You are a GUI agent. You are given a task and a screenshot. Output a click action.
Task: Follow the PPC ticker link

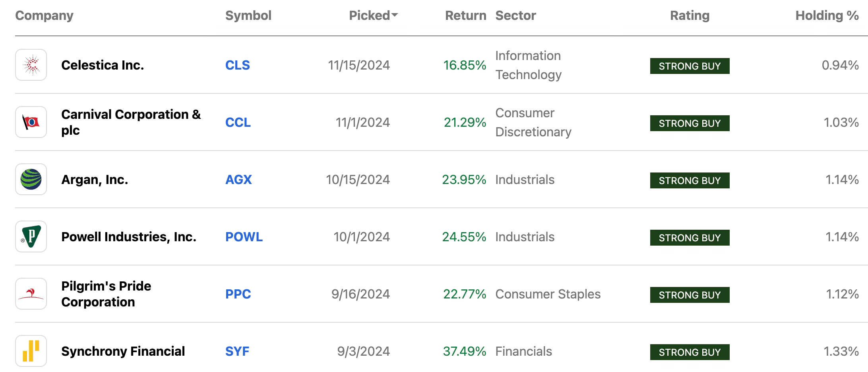pyautogui.click(x=238, y=294)
